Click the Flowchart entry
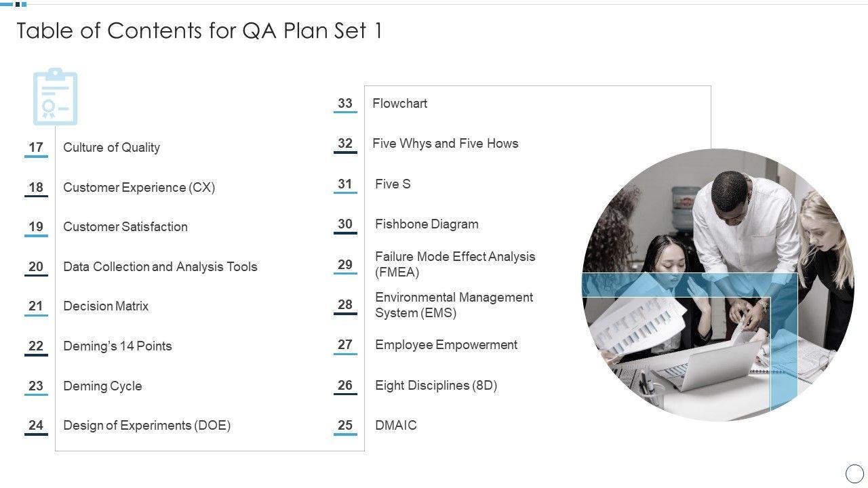868x488 pixels. tap(399, 104)
